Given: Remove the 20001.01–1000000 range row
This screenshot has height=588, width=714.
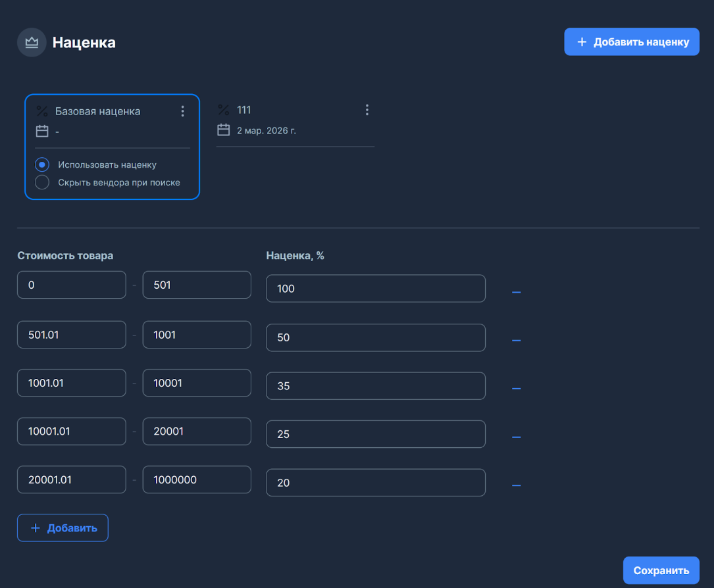Looking at the screenshot, I should click(x=516, y=486).
